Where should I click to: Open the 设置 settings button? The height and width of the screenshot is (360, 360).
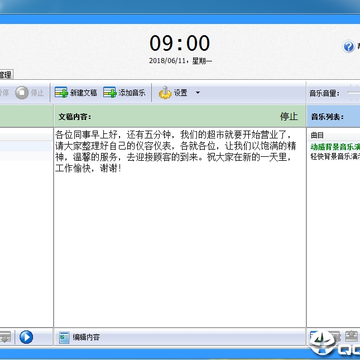[x=174, y=93]
